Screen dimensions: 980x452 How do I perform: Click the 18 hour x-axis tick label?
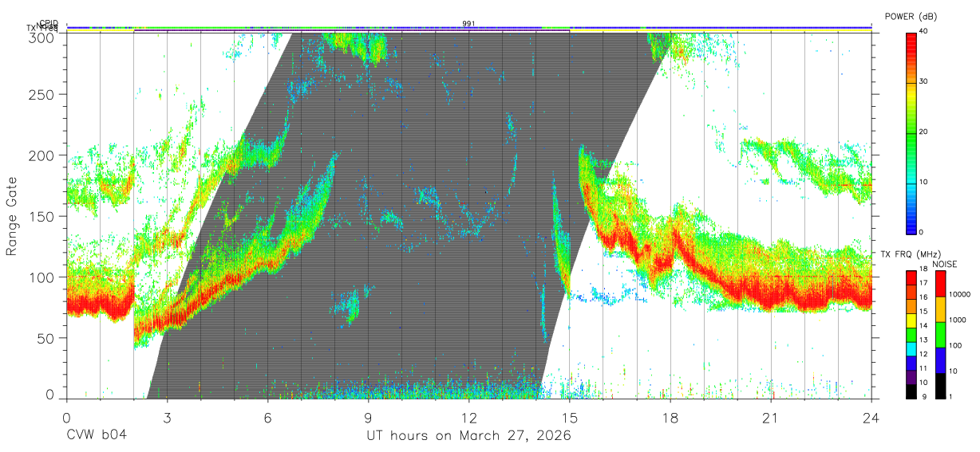pos(670,417)
